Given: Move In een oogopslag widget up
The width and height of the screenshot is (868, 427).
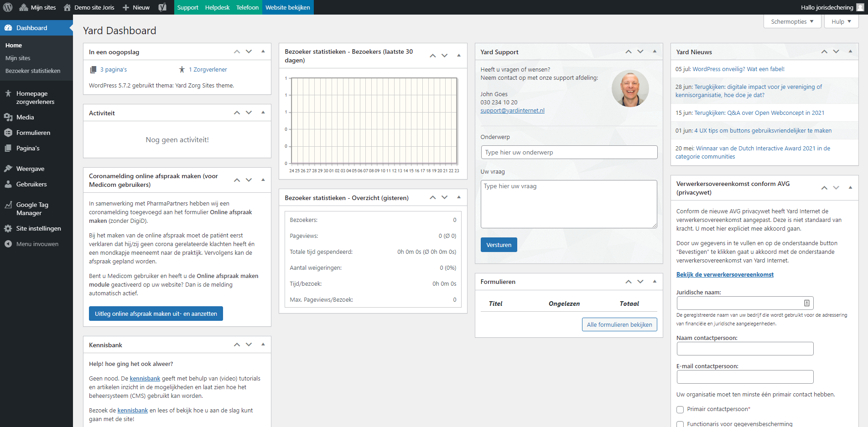Looking at the screenshot, I should click(237, 51).
